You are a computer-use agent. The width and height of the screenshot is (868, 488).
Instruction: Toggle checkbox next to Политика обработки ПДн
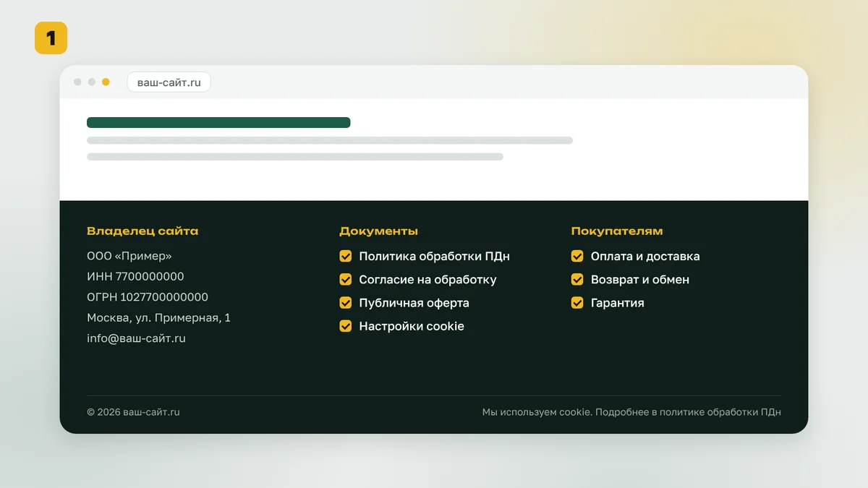tap(346, 256)
